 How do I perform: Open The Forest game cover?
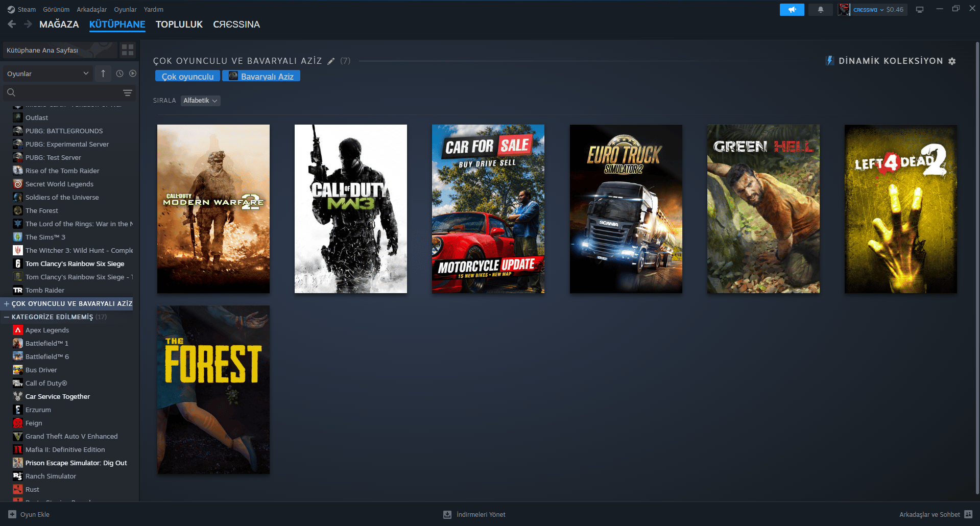(213, 390)
